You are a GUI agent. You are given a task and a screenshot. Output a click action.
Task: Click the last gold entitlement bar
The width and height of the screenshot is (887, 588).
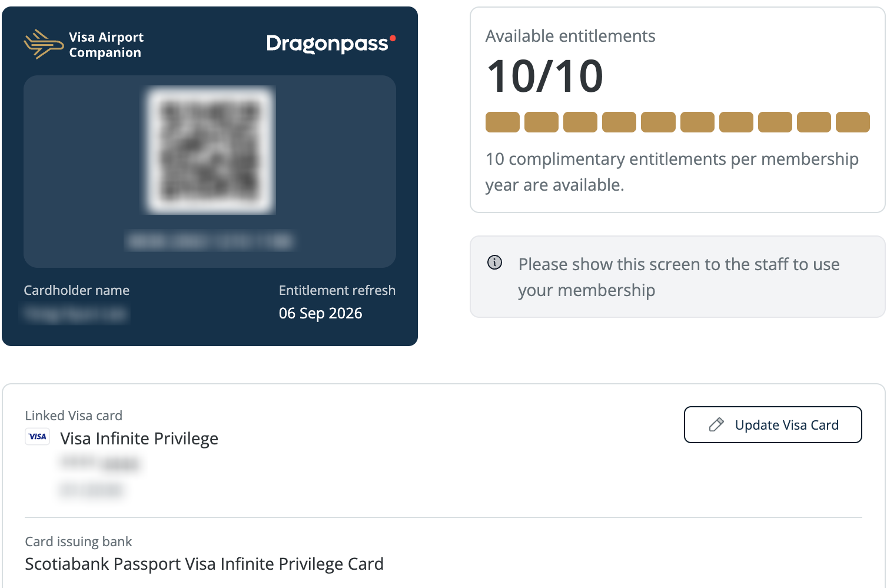[852, 122]
